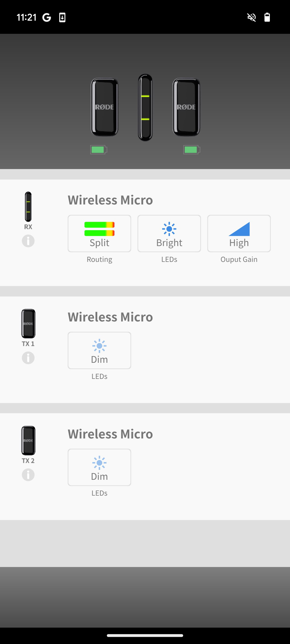Toggle the receiver Bright LEDs setting
This screenshot has height=644, width=290.
(x=169, y=233)
